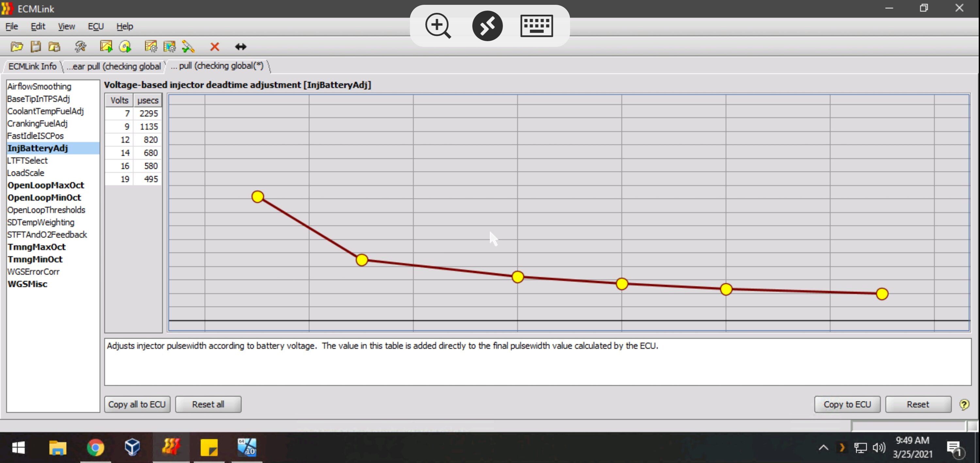Click the 1135 µsecs cell for 9 volts
The width and height of the screenshot is (980, 463).
(x=148, y=127)
